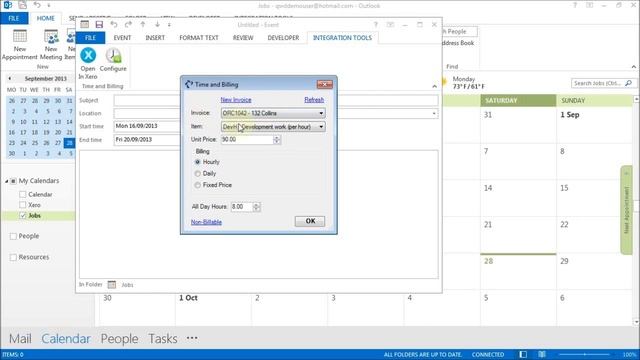Click the All Day Hours input field
Screen dimensions: 640x360
tap(242, 207)
